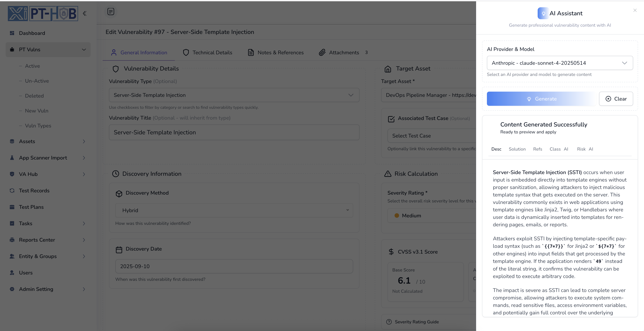This screenshot has height=331, width=644.
Task: Click the PT Vulns bug icon
Action: point(12,49)
